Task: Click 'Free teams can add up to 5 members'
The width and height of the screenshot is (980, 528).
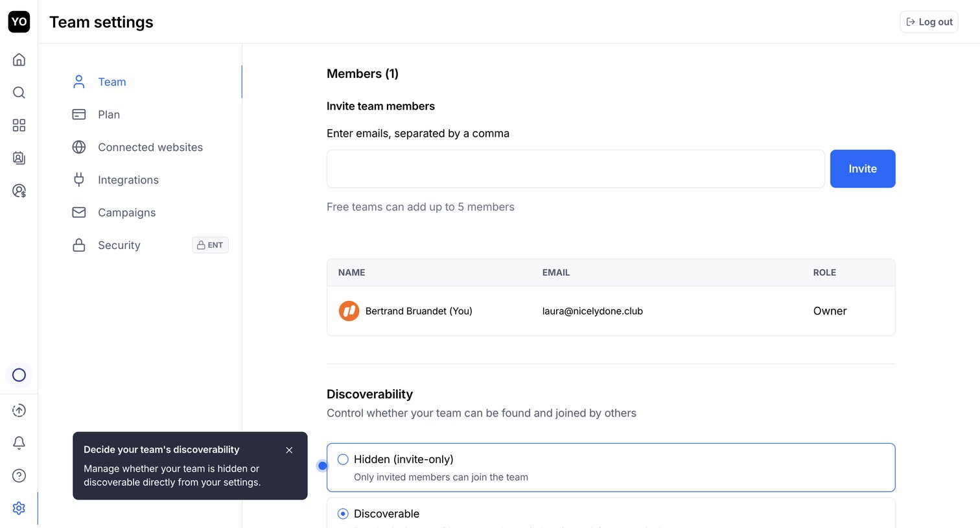Action: click(421, 207)
